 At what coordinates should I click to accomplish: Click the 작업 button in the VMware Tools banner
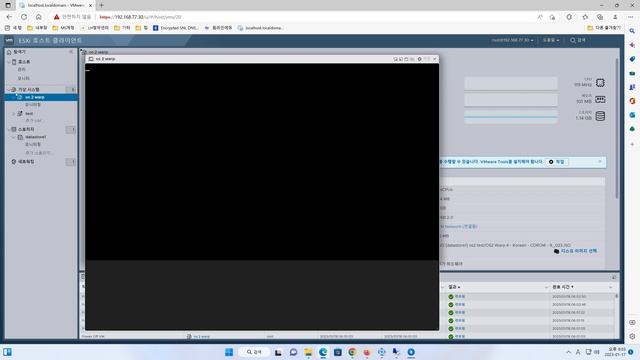(x=557, y=162)
